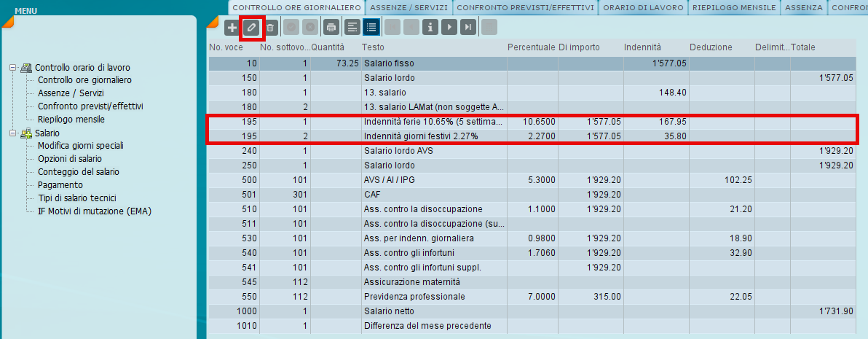Open the Orario di lavoro tab
This screenshot has height=339, width=868.
(x=642, y=8)
